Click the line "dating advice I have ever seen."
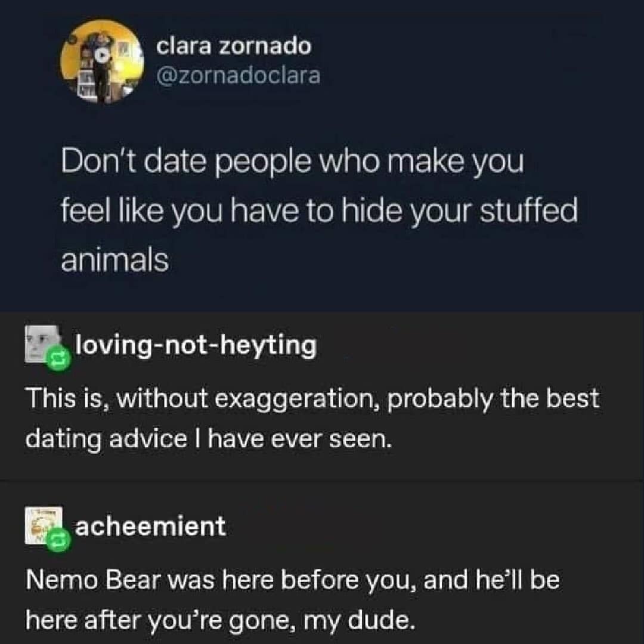This screenshot has height=644, width=644. (x=209, y=438)
